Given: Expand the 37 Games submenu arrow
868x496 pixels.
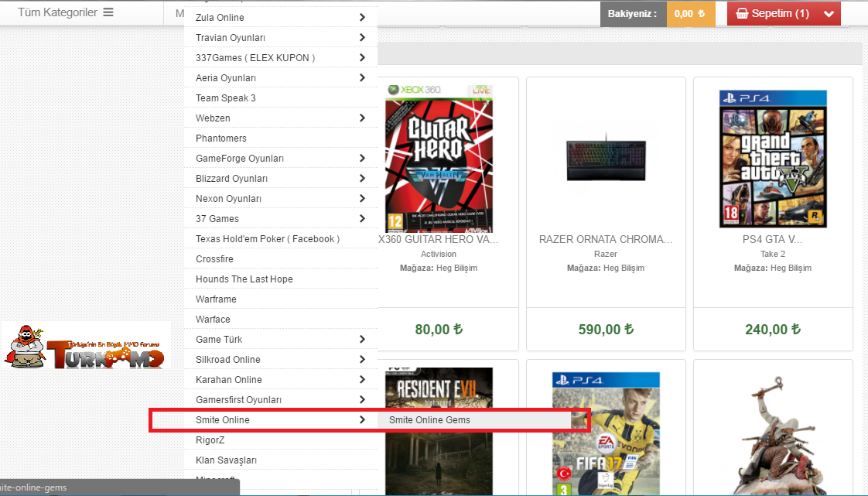Looking at the screenshot, I should pyautogui.click(x=362, y=219).
